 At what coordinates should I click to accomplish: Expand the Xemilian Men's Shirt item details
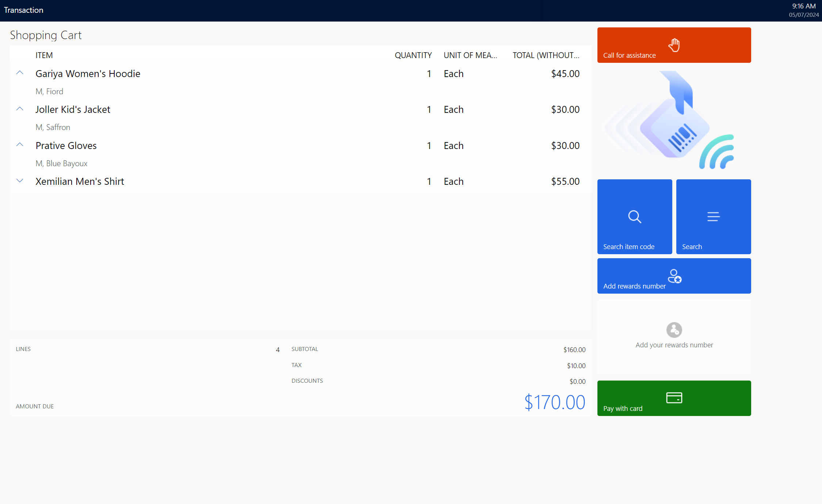[19, 182]
